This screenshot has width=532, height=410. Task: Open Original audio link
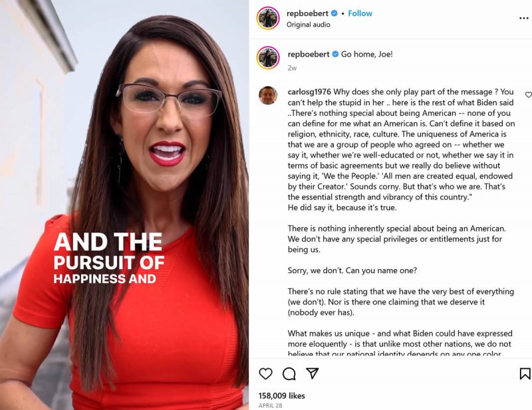(308, 25)
